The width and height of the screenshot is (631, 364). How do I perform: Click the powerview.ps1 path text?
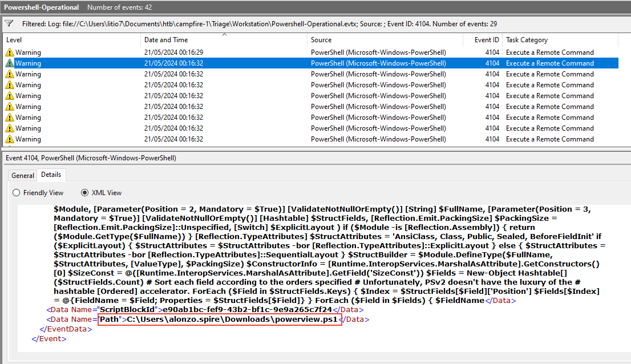point(232,319)
